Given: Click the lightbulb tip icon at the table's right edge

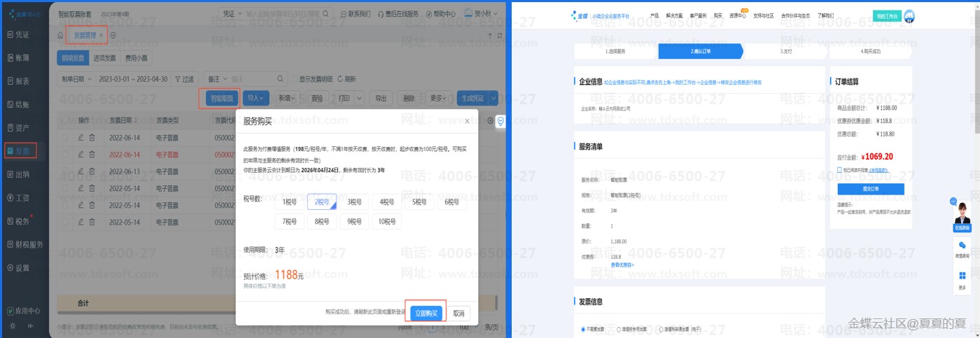Looking at the screenshot, I should [x=500, y=121].
